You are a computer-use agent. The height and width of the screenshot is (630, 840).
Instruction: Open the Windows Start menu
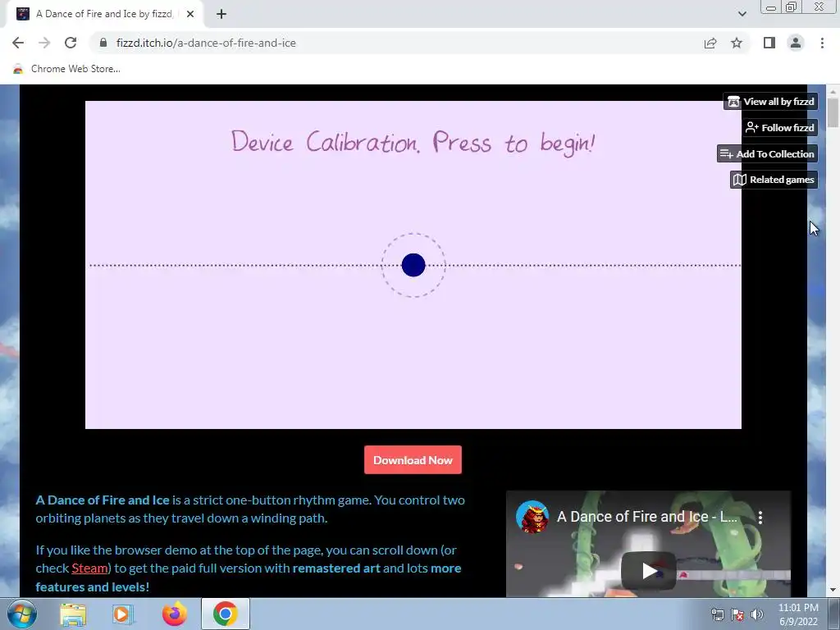point(22,614)
